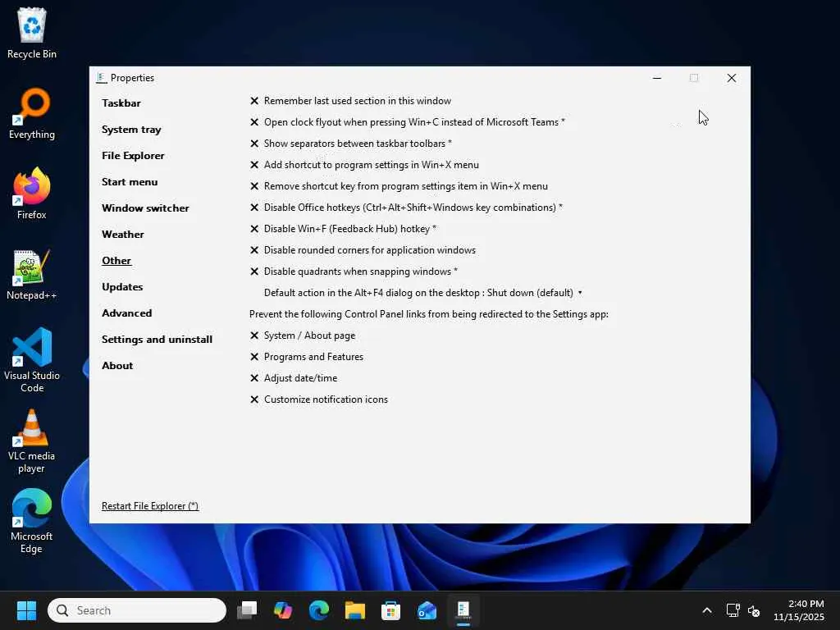The height and width of the screenshot is (630, 840).
Task: Toggle Remove shortcut key from Win+X item
Action: pyautogui.click(x=399, y=186)
